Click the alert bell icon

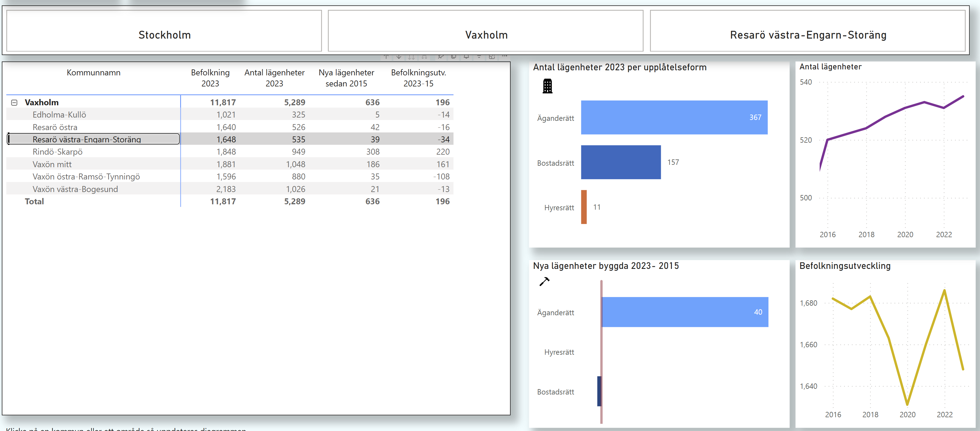click(466, 57)
